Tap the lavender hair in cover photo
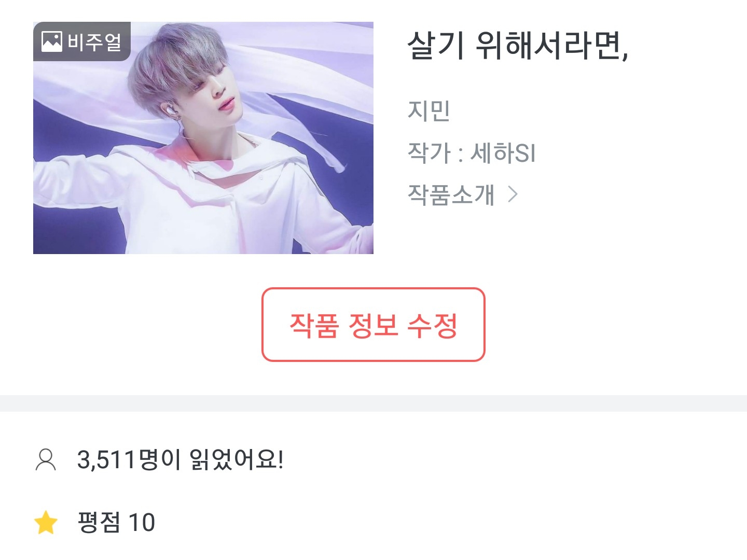 171,67
